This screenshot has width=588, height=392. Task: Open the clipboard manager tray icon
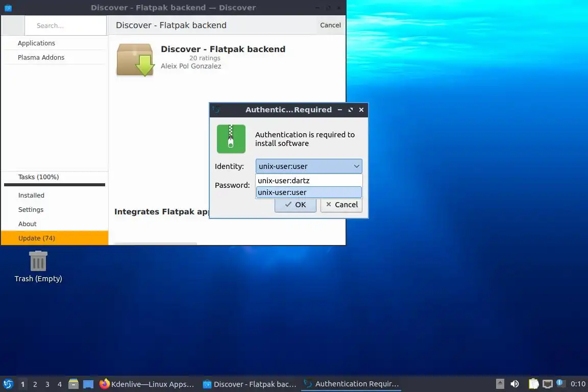pyautogui.click(x=533, y=384)
